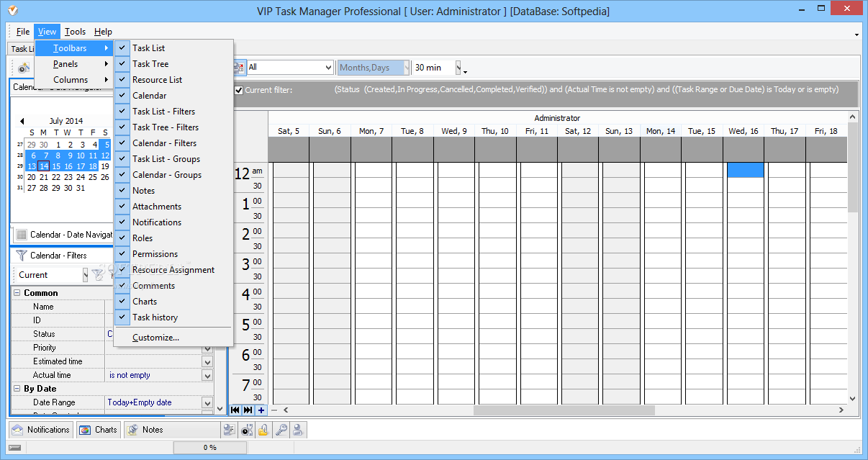Open the Roles key icon
868x460 pixels.
pyautogui.click(x=281, y=430)
